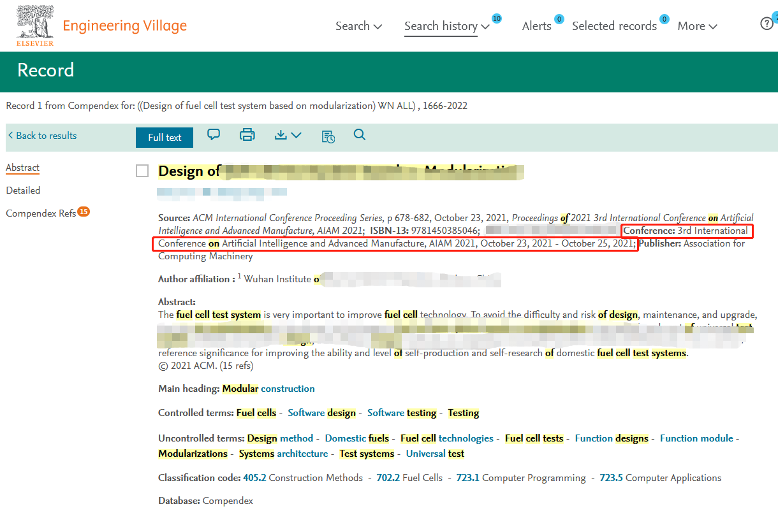Viewport: 778px width, 532px height.
Task: Open the Software testing controlled term
Action: [402, 413]
